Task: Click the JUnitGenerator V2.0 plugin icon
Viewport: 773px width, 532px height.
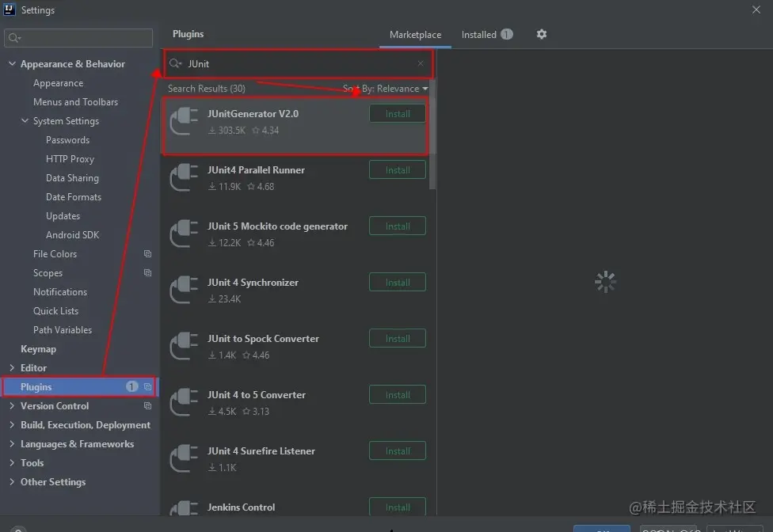Action: click(184, 121)
